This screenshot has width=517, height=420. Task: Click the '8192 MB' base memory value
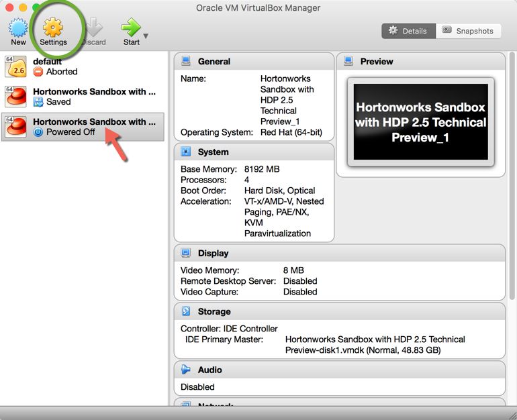pyautogui.click(x=262, y=169)
